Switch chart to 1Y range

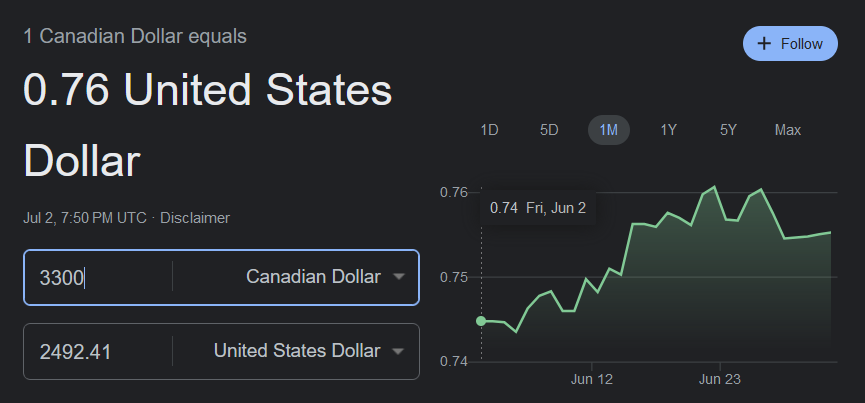pos(668,130)
